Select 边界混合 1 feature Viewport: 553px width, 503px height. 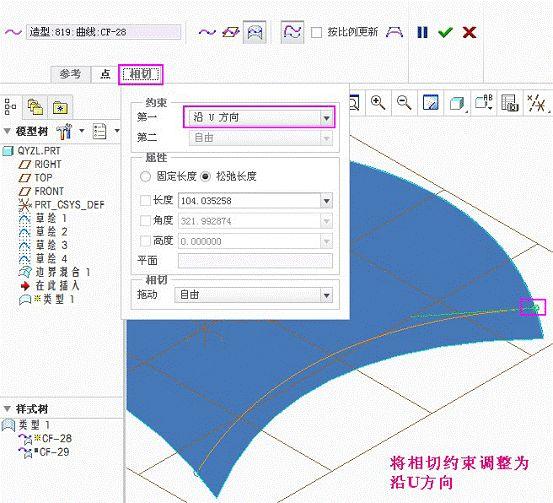55,272
